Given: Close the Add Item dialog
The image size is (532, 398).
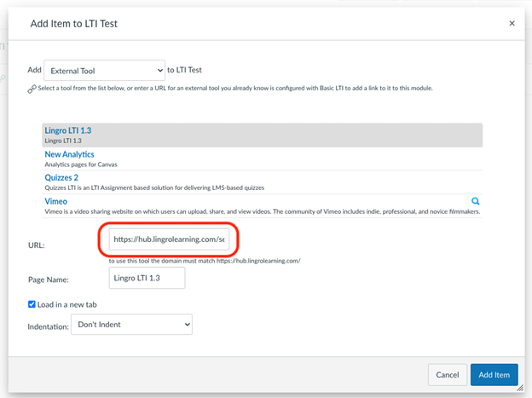Looking at the screenshot, I should click(x=512, y=23).
